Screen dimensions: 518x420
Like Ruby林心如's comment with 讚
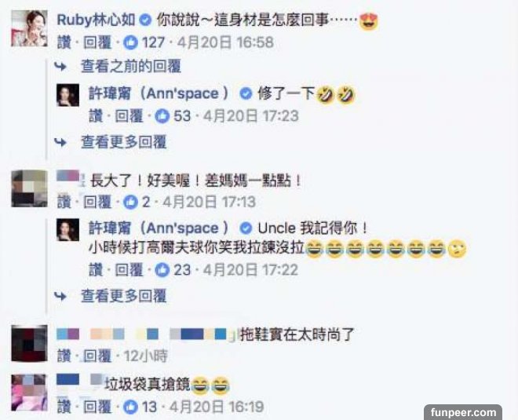pos(64,42)
